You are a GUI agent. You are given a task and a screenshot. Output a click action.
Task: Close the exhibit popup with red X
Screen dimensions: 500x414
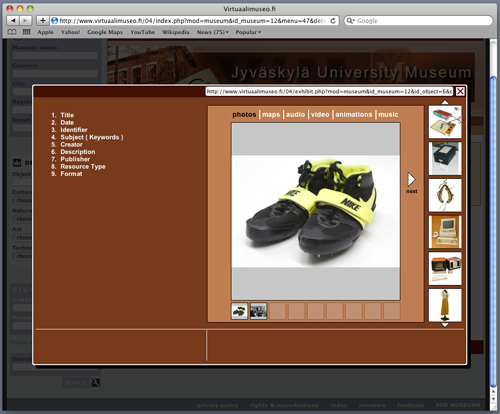tap(460, 91)
